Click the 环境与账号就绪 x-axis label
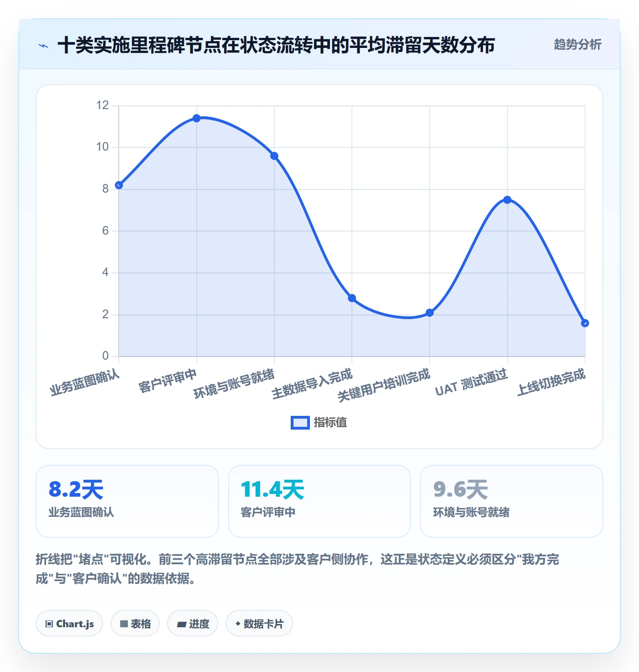639x672 pixels. [x=234, y=384]
